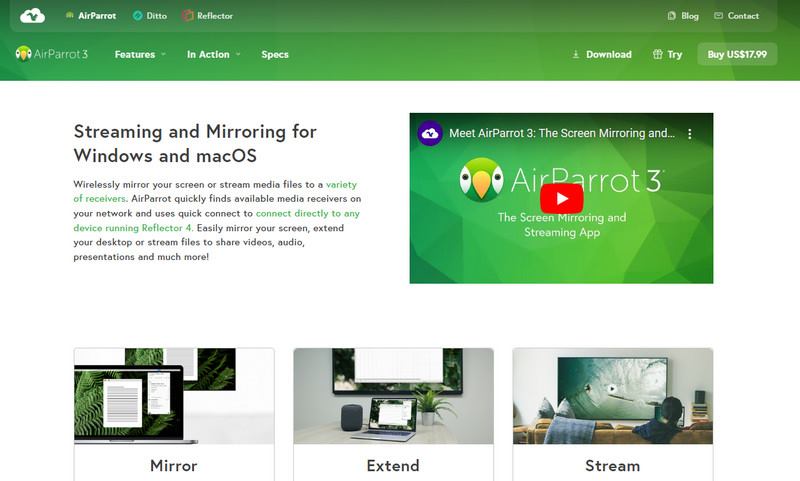
Task: Click the Blog document icon
Action: coord(671,16)
